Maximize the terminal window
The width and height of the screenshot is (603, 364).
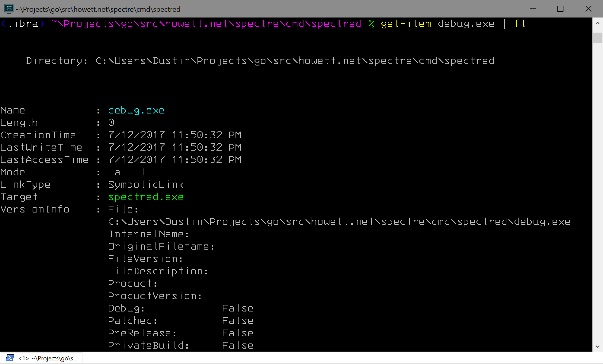click(560, 9)
